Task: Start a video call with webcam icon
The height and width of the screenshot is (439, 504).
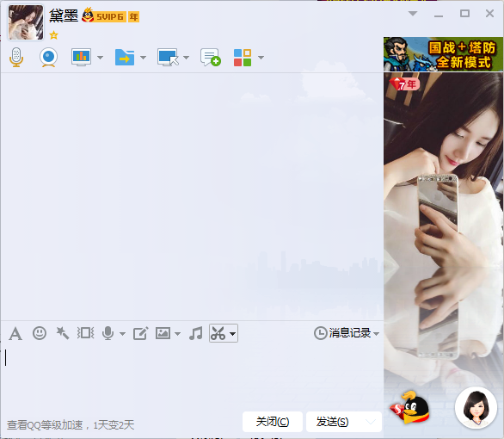Action: pos(48,58)
